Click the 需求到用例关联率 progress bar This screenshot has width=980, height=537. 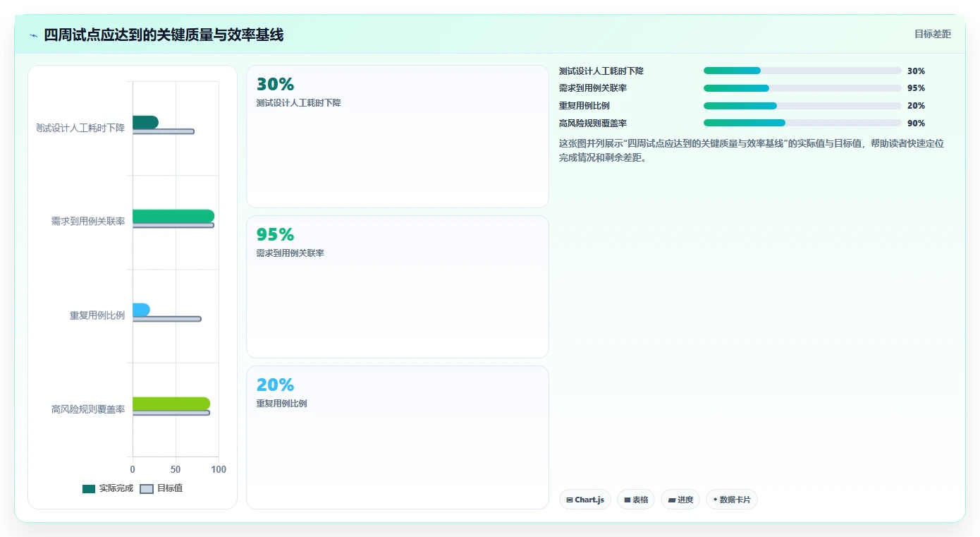[x=802, y=88]
